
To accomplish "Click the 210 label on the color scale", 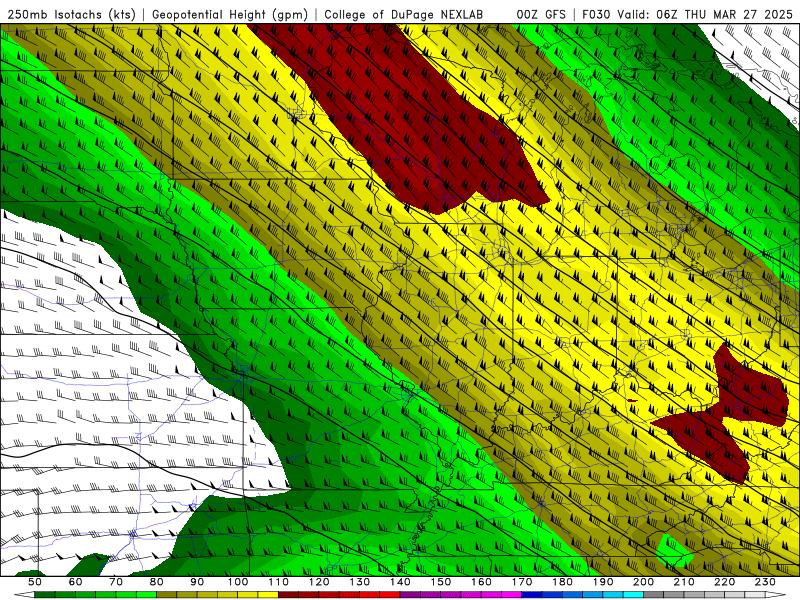I will [684, 582].
